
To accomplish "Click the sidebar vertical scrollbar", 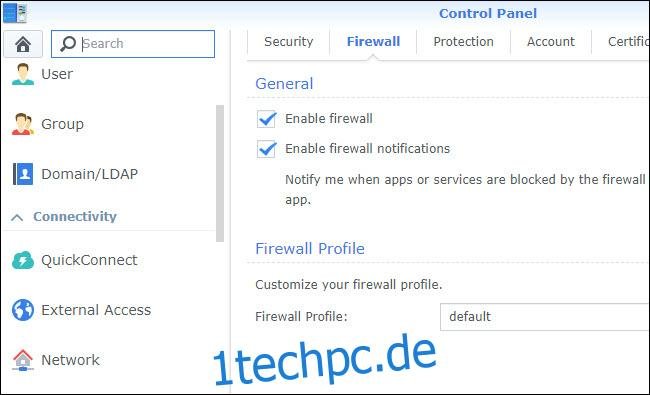I will 220,173.
